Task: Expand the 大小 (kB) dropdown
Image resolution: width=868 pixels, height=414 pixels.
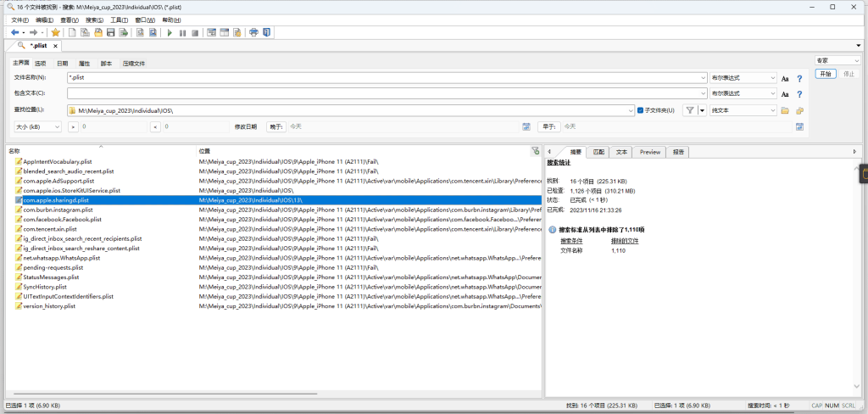Action: (x=37, y=126)
